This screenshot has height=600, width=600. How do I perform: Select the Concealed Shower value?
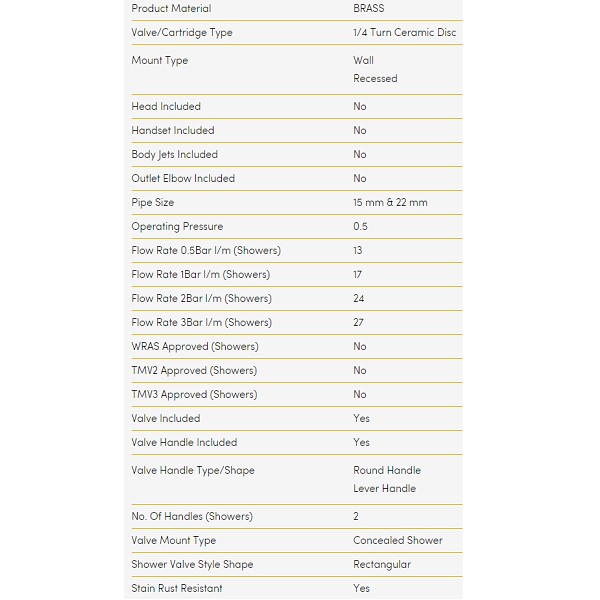[x=397, y=540]
